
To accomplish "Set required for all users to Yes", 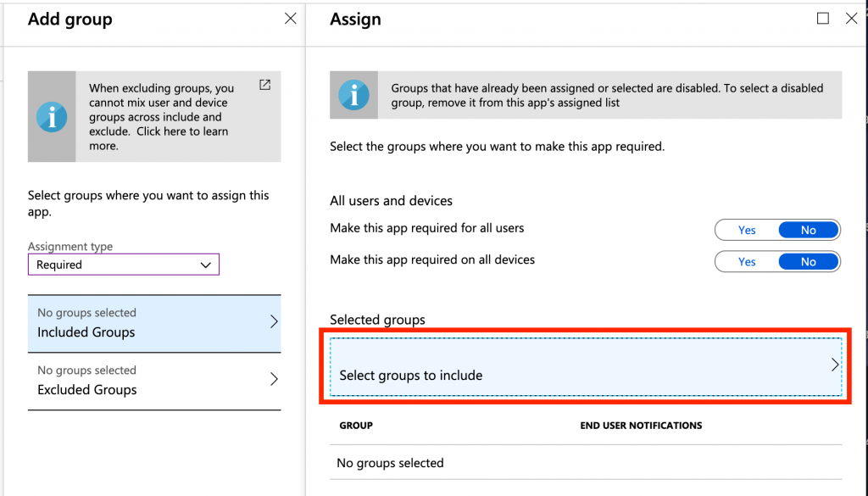I will 747,230.
